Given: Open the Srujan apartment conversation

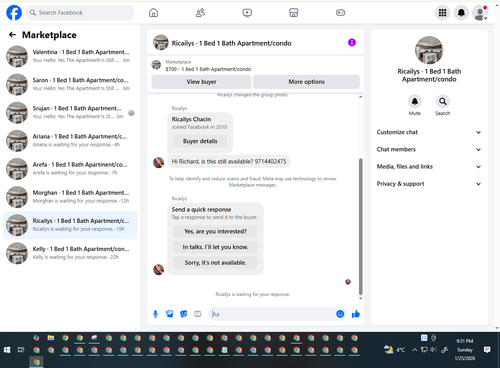Looking at the screenshot, I should point(70,112).
